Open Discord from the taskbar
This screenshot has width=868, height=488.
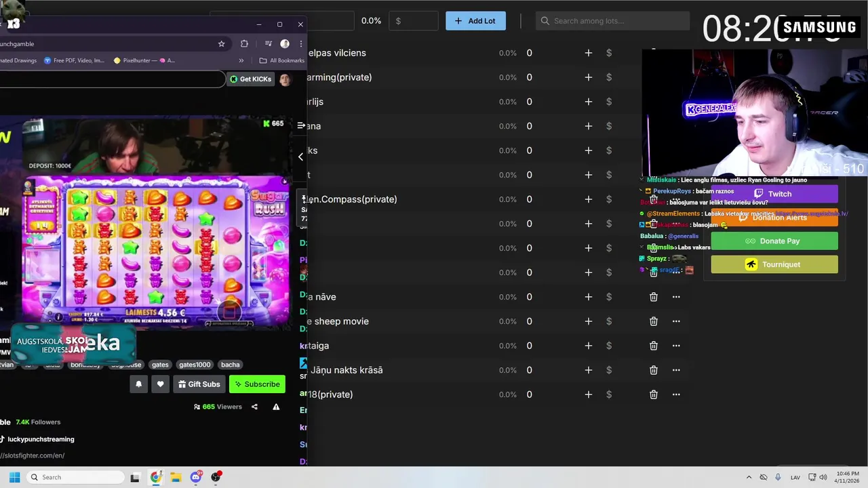pyautogui.click(x=196, y=477)
